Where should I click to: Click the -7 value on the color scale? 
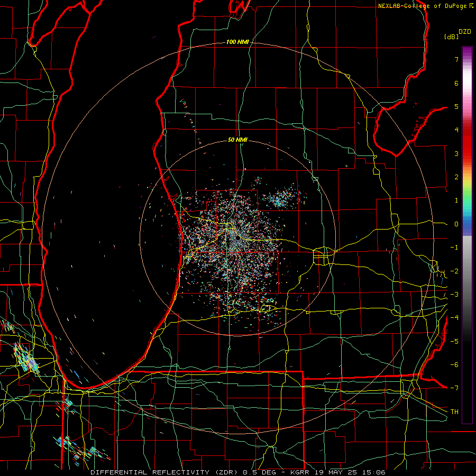[454, 388]
